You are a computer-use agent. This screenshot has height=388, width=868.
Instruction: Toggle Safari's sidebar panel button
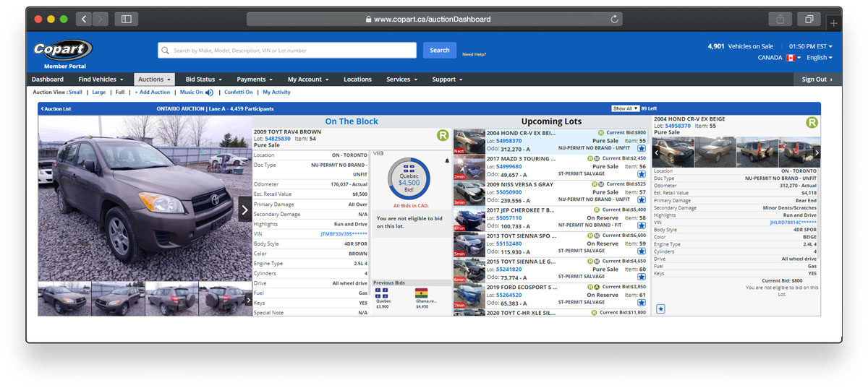pos(127,20)
